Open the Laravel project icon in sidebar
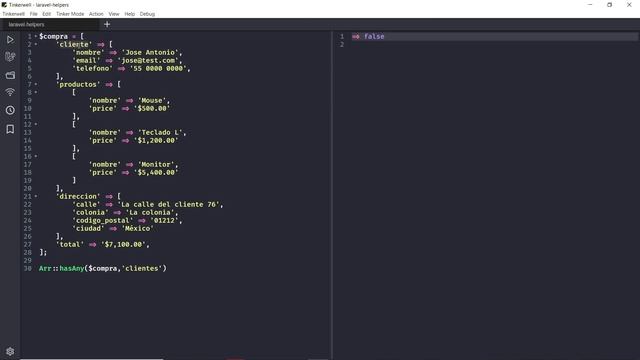Screen dimensions: 640x360 click(x=10, y=57)
